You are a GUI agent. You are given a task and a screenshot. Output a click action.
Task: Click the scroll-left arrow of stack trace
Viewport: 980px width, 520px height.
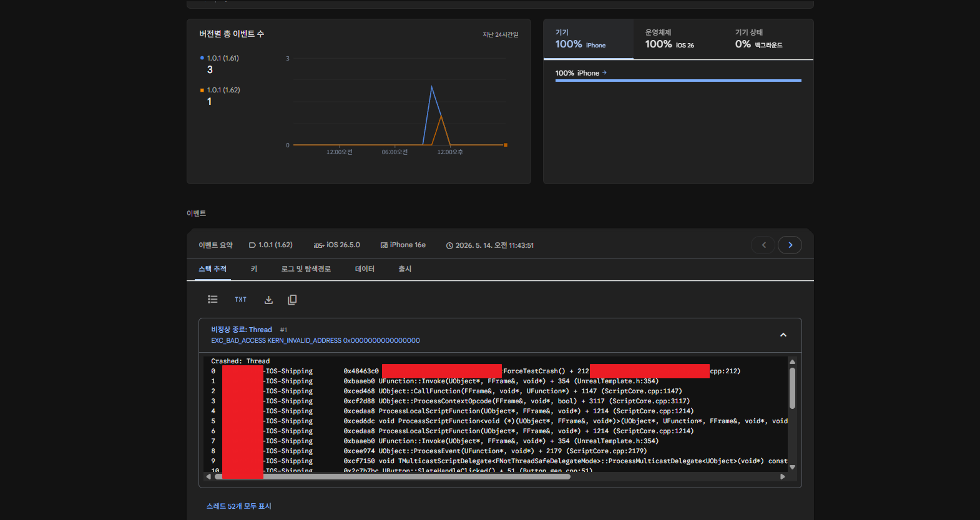[x=208, y=476]
